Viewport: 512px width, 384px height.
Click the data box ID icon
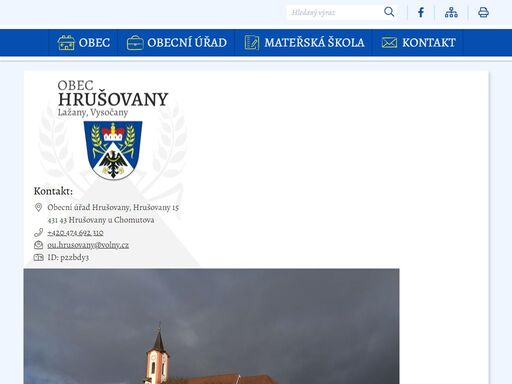click(38, 257)
